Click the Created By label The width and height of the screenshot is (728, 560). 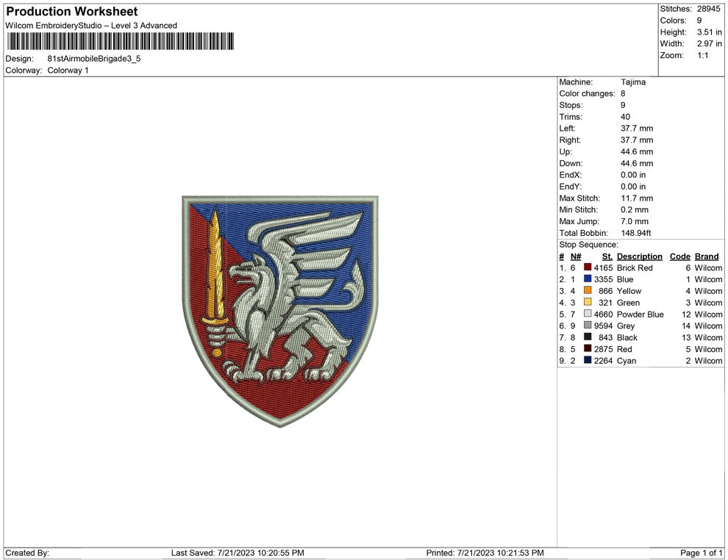pyautogui.click(x=27, y=553)
